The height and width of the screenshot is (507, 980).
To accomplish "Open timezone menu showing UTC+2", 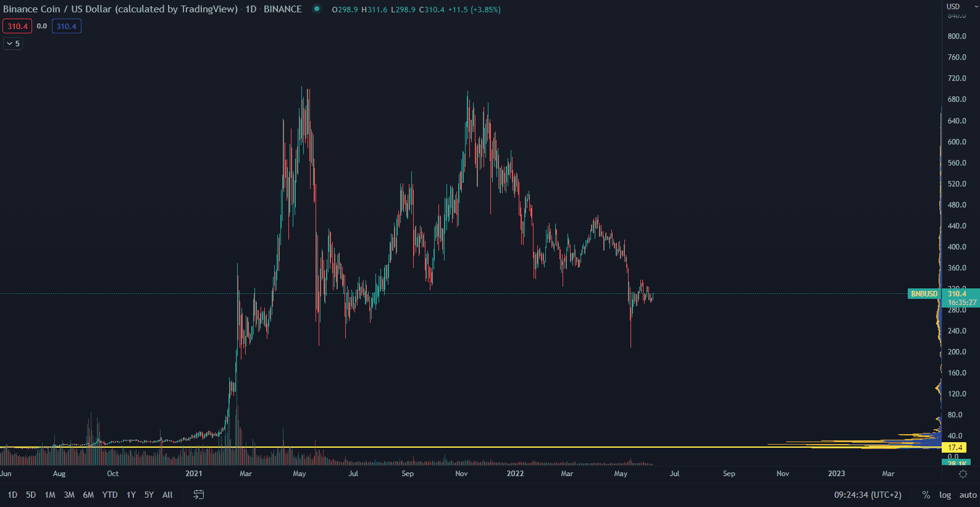I will (868, 495).
